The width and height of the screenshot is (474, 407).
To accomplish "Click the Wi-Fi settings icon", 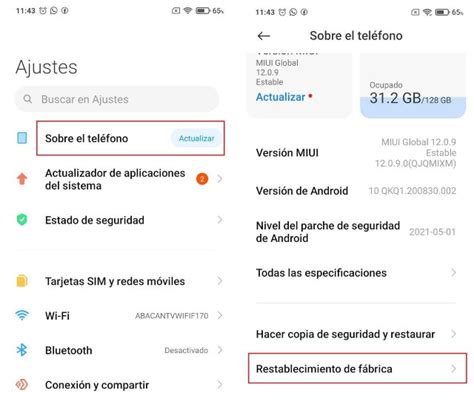I will [x=22, y=315].
